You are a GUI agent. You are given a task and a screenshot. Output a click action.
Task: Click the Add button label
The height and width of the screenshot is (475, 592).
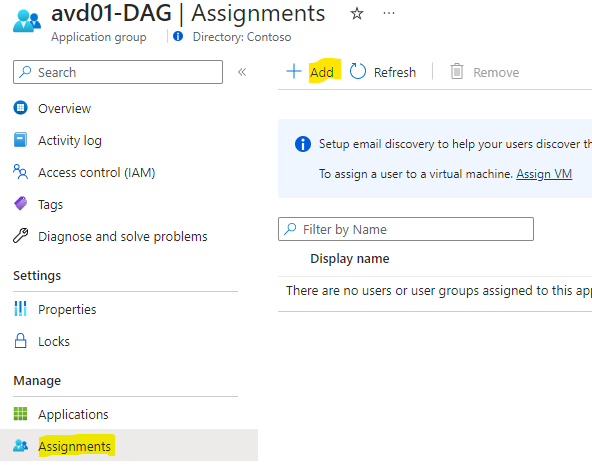click(322, 72)
